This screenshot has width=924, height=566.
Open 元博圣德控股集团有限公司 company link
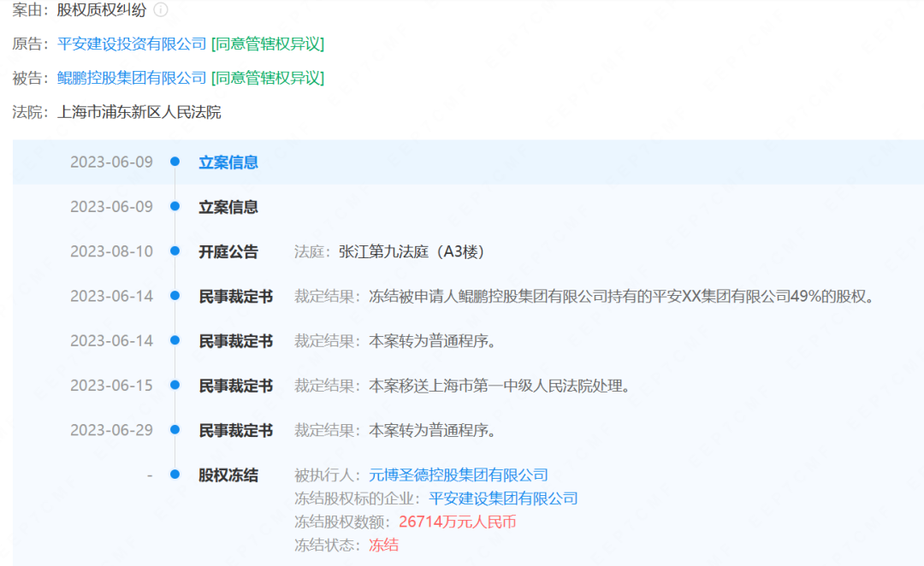click(x=459, y=475)
